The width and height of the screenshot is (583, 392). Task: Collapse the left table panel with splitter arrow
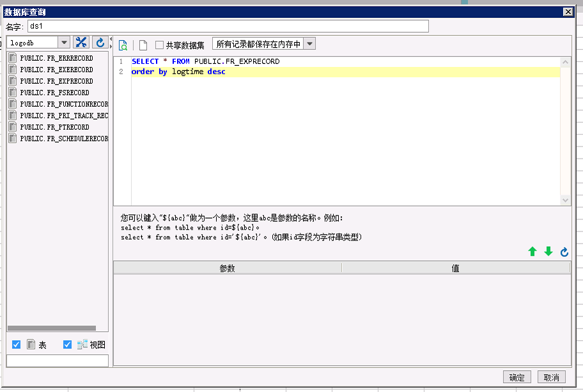tap(111, 38)
